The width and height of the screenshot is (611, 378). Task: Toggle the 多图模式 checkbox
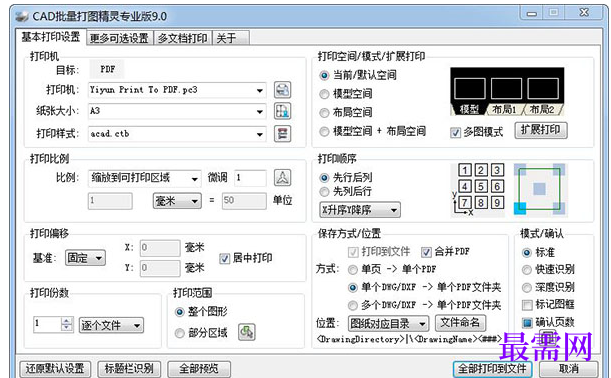[455, 133]
